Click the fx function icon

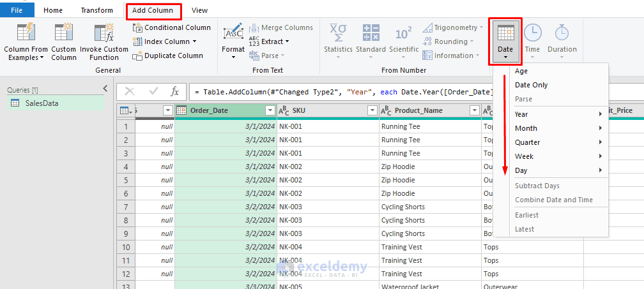pos(174,91)
